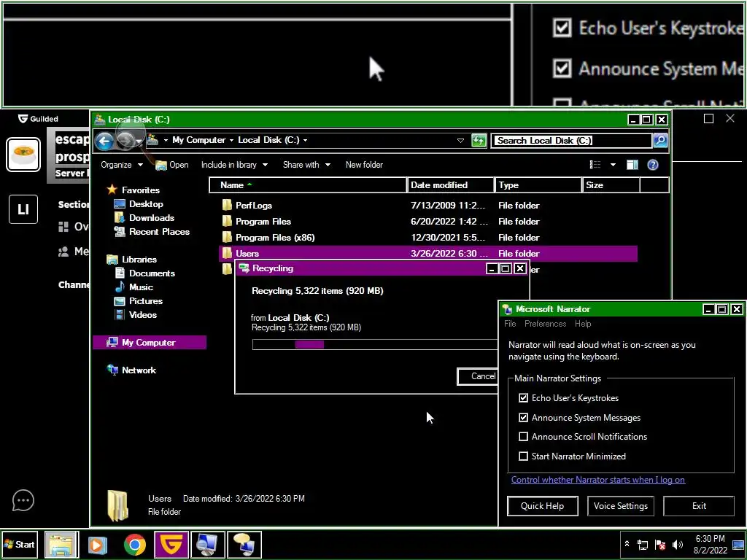The image size is (747, 560).
Task: Open the view options dropdown arrow
Action: [613, 165]
